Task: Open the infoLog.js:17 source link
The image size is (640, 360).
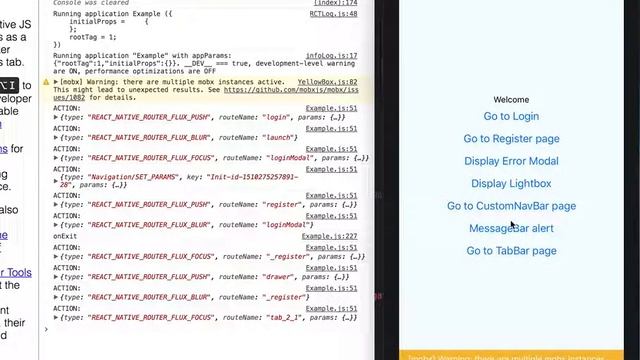Action: pyautogui.click(x=331, y=56)
